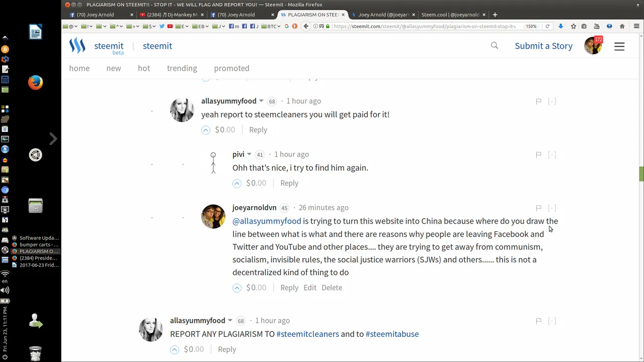Go to Firefox home page icon

pos(622,26)
